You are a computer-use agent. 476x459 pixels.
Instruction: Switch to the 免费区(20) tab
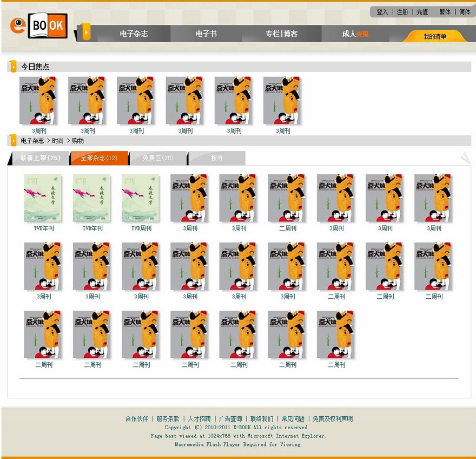pos(158,158)
